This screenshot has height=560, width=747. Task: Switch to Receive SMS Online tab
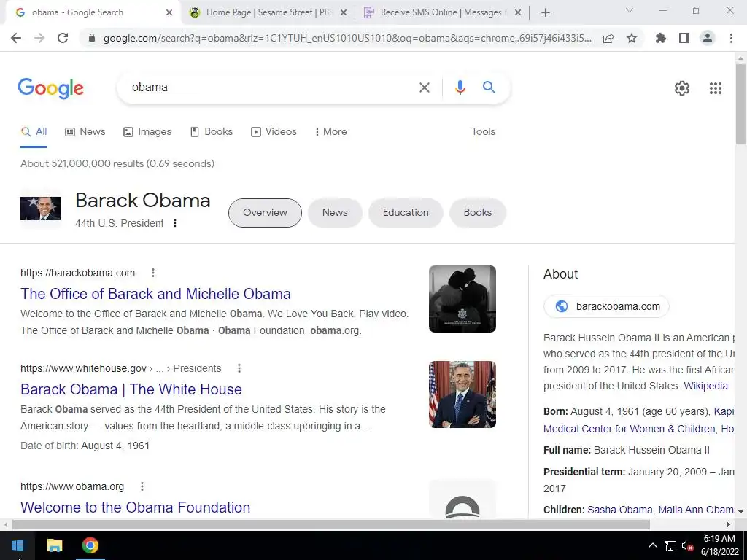(x=442, y=12)
